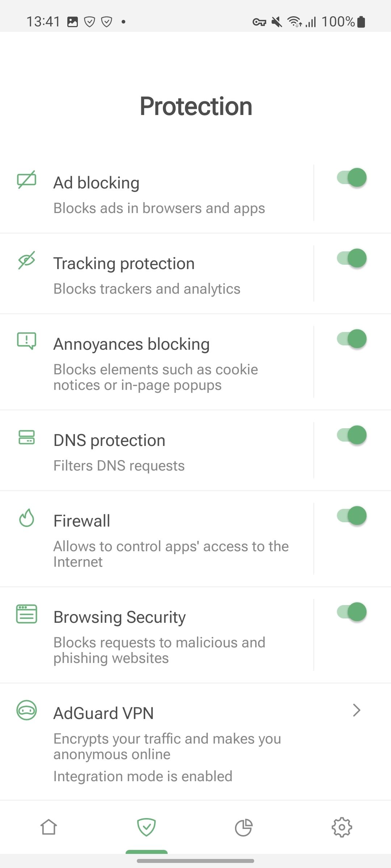Toggle the Firewall switch off

[x=350, y=516]
